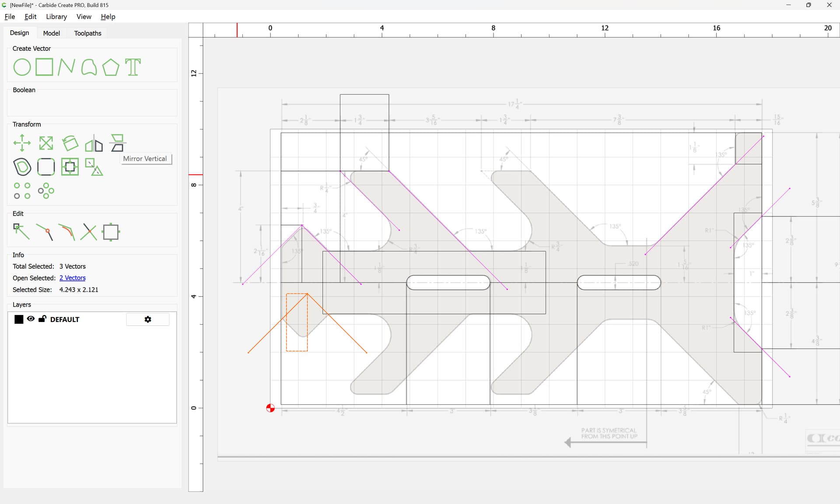Click the left slot shape on canvas
Screen dimensions: 840x504
pos(448,283)
